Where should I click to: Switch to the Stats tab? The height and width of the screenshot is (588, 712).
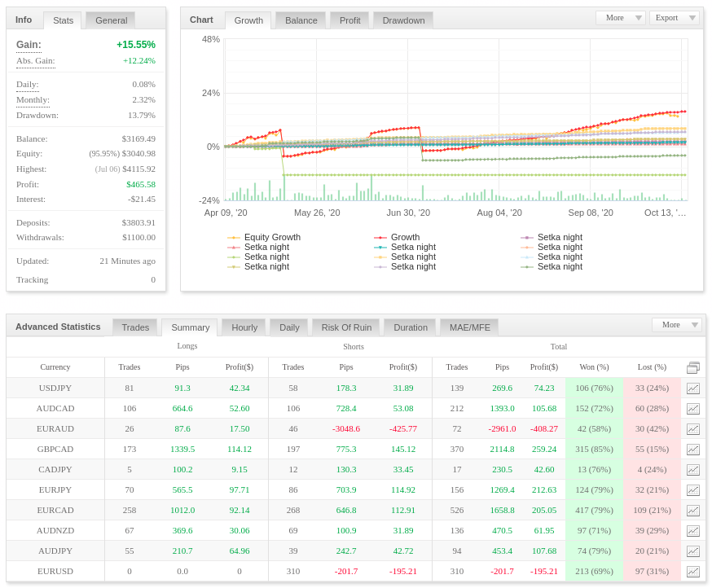63,20
